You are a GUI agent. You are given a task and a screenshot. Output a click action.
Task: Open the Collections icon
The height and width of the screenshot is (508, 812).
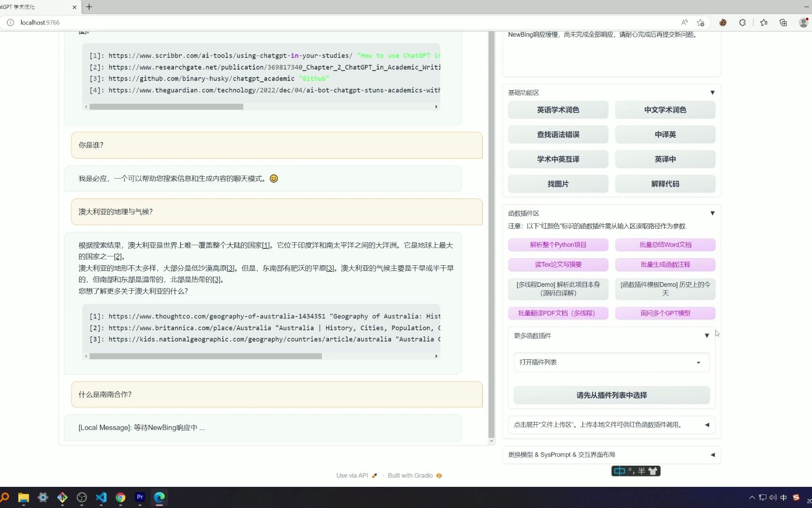point(783,23)
